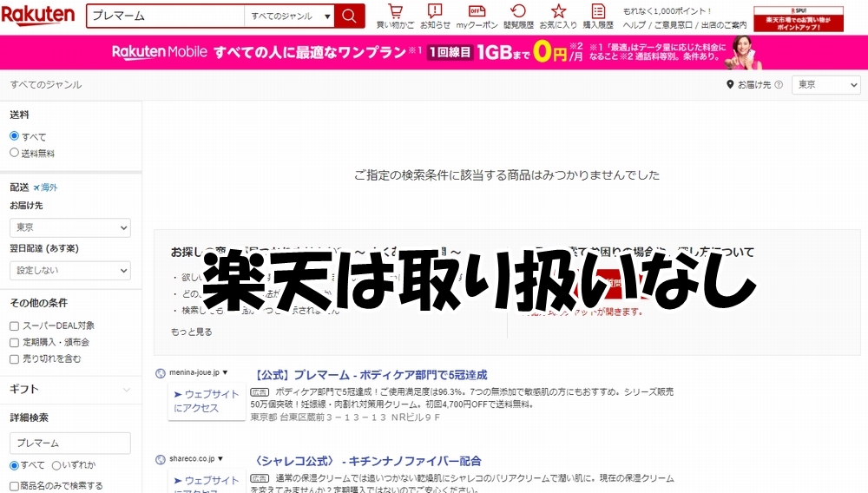
Task: Open the myクーポン coupon icon
Action: click(477, 16)
